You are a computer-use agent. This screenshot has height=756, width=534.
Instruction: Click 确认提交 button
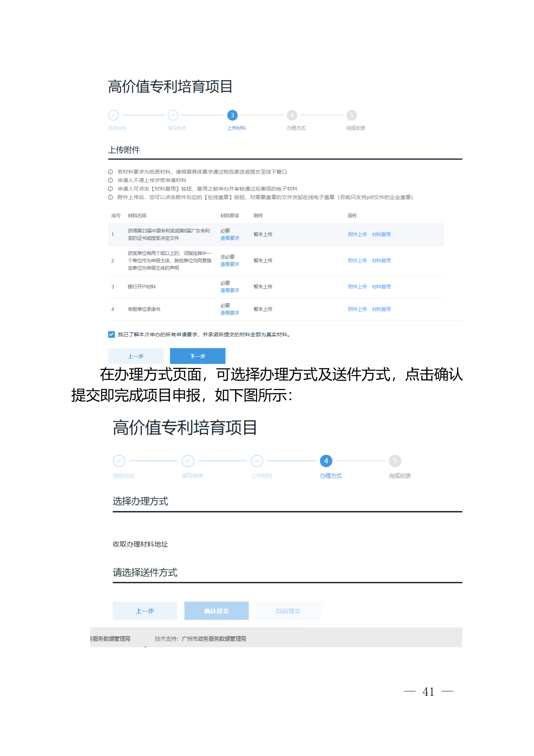[x=216, y=611]
